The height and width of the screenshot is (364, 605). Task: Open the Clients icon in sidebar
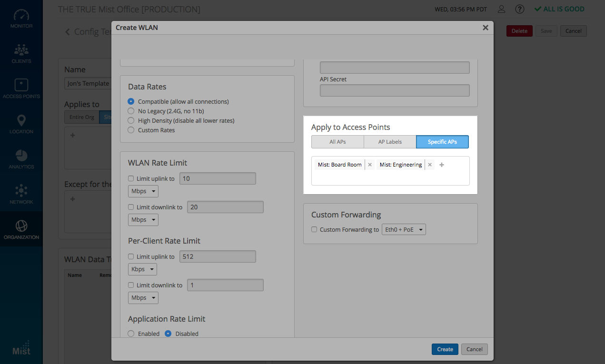point(21,54)
